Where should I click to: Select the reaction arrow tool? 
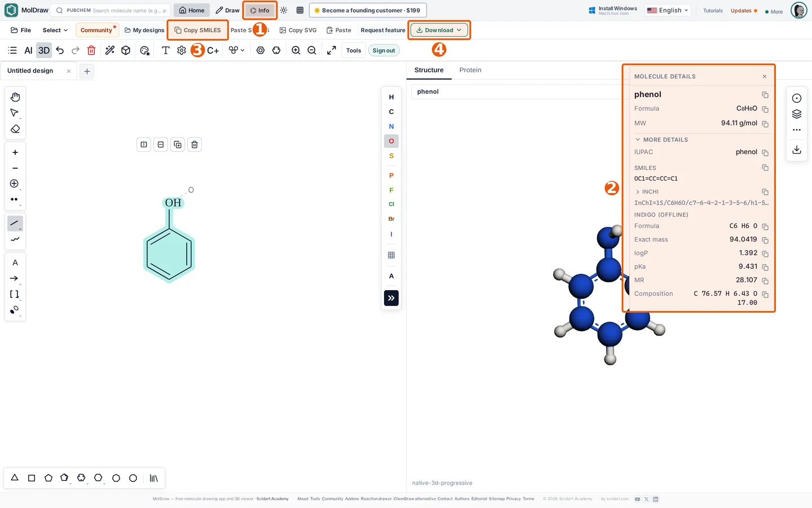(15, 278)
